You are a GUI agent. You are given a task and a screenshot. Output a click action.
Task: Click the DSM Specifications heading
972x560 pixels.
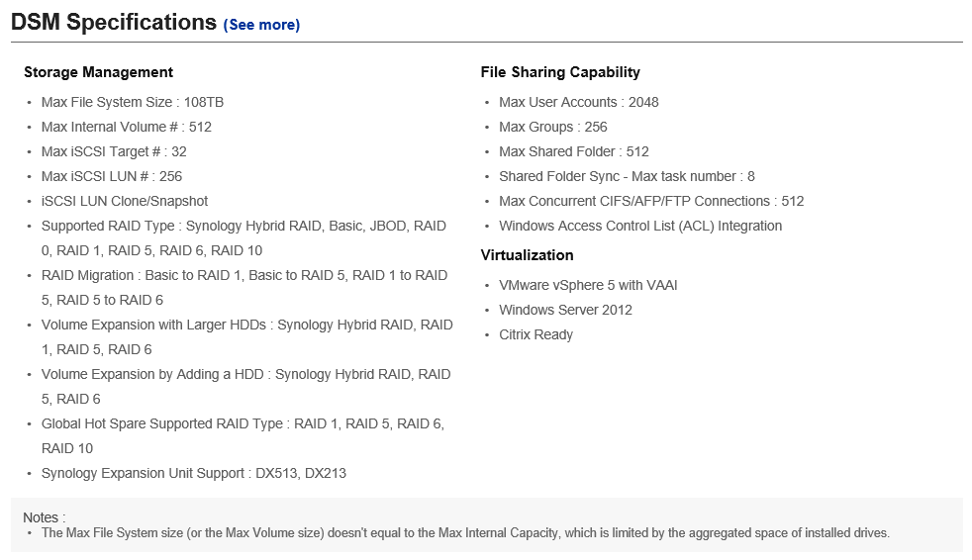click(114, 23)
